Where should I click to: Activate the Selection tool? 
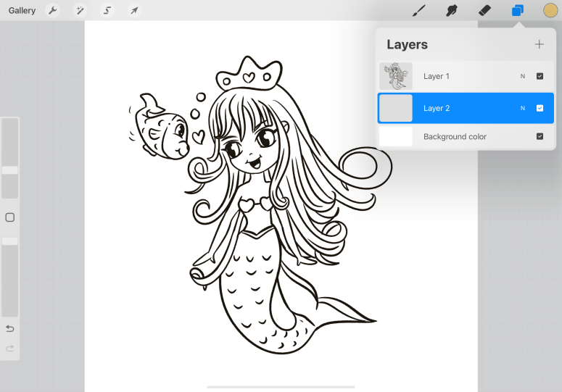107,10
